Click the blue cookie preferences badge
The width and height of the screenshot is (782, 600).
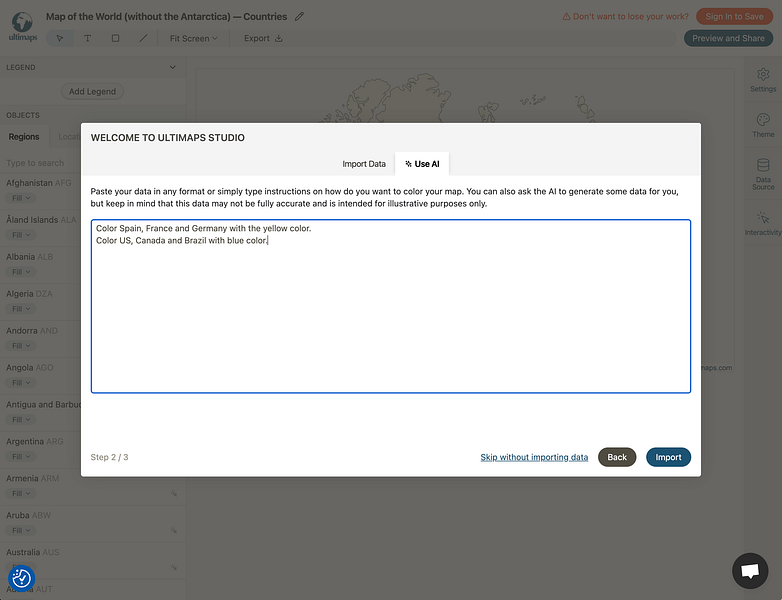point(21,578)
